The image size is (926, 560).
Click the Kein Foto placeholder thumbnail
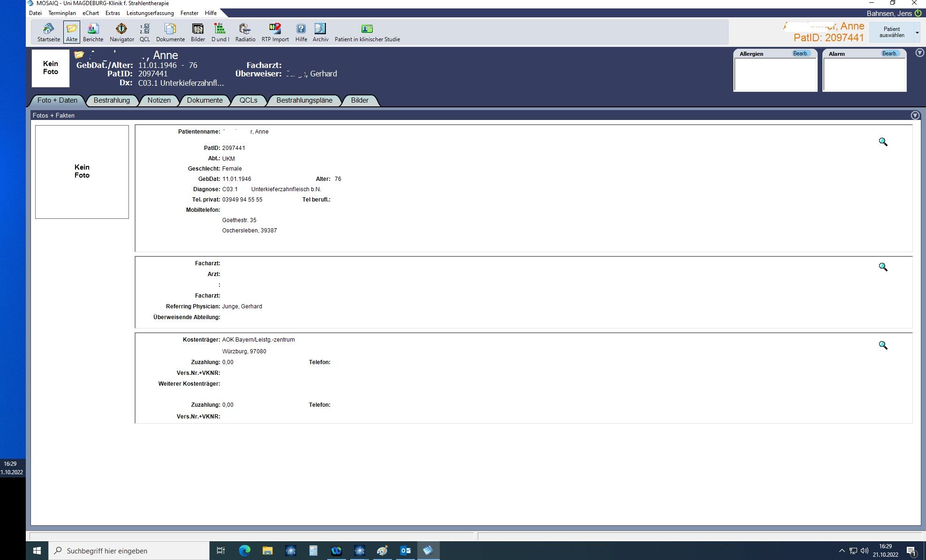tap(51, 68)
